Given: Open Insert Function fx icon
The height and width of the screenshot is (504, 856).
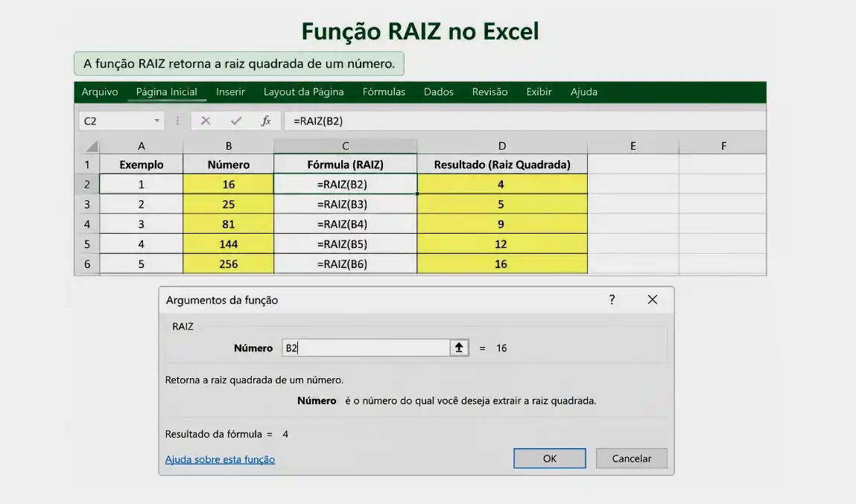Looking at the screenshot, I should [x=266, y=121].
